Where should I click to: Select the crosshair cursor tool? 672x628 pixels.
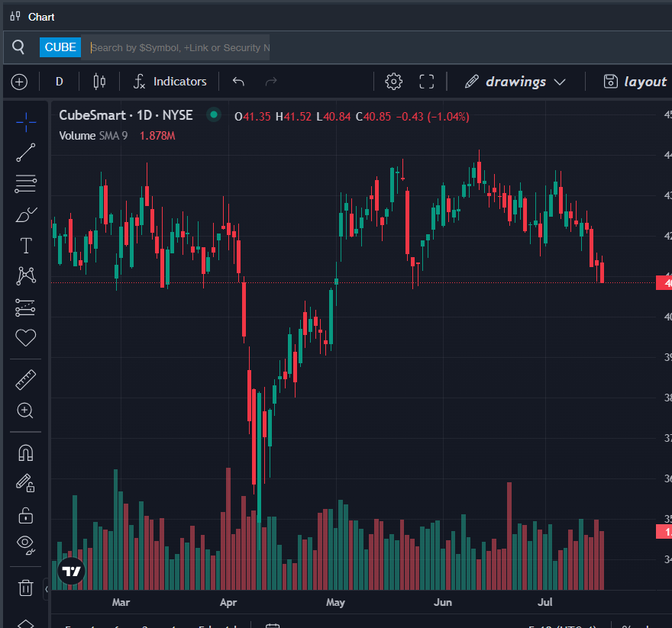[26, 122]
